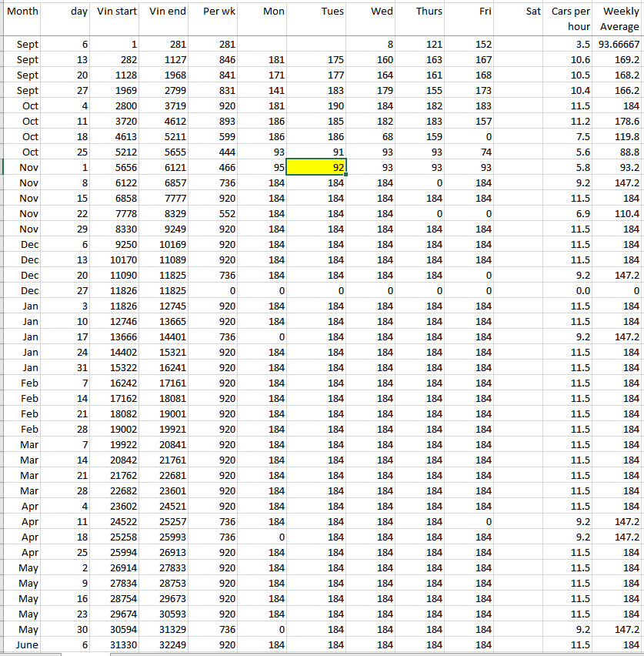
Task: Select the Sat column header cell
Action: coord(520,19)
